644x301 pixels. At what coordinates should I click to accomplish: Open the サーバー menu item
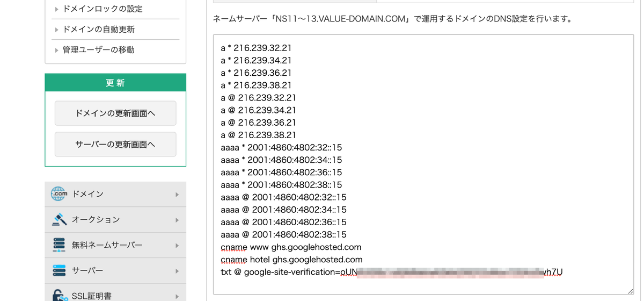pyautogui.click(x=115, y=270)
